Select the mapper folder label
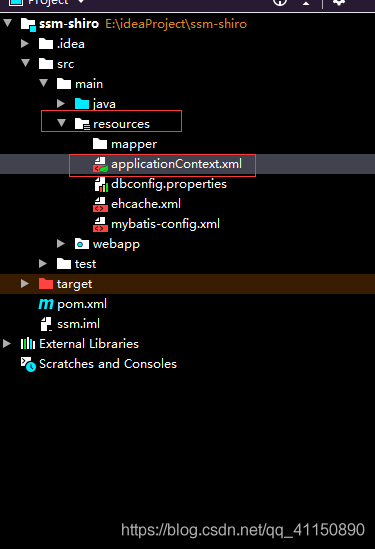The height and width of the screenshot is (549, 375). coord(134,144)
